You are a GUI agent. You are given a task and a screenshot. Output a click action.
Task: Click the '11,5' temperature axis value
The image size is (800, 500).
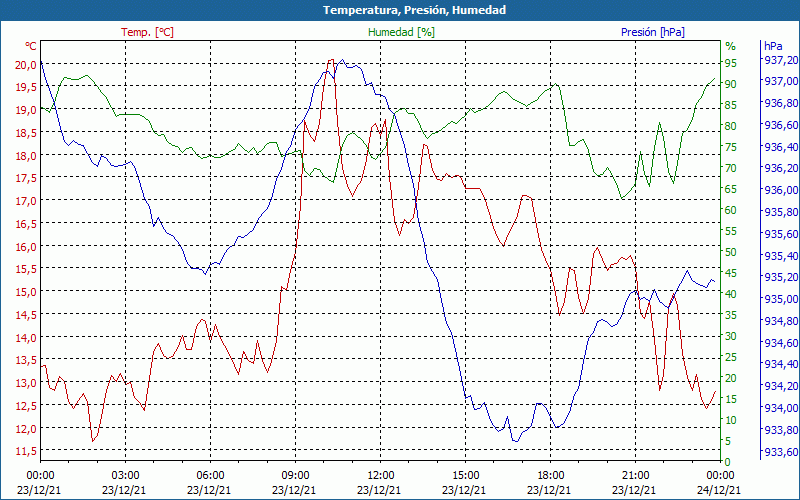coord(28,451)
